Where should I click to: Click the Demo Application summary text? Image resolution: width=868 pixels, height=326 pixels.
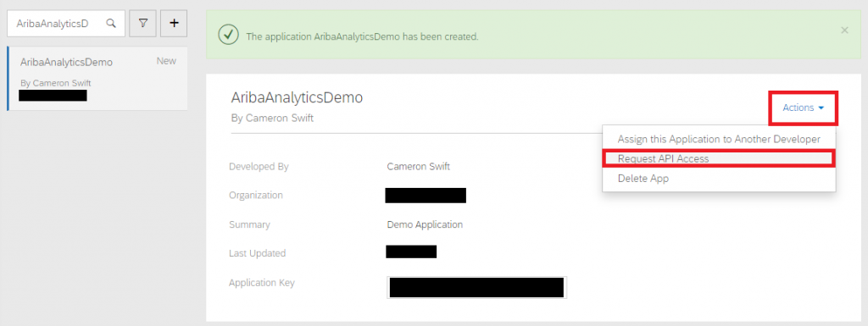coord(425,225)
